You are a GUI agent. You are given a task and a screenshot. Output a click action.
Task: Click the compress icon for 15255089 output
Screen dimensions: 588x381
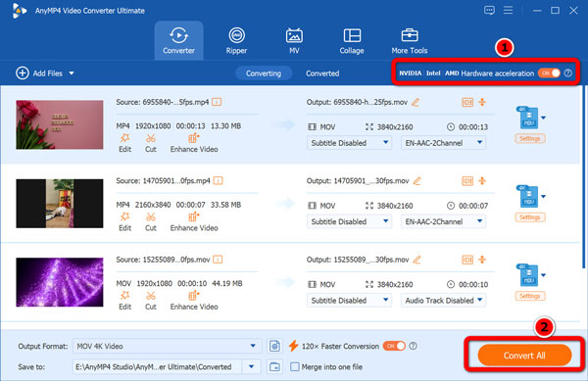482,260
